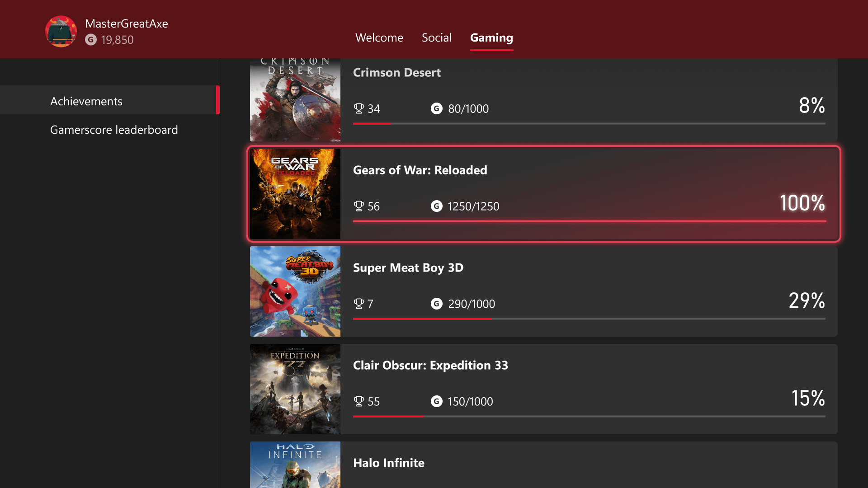Click the Halo Infinite title link
This screenshot has width=868, height=488.
388,463
